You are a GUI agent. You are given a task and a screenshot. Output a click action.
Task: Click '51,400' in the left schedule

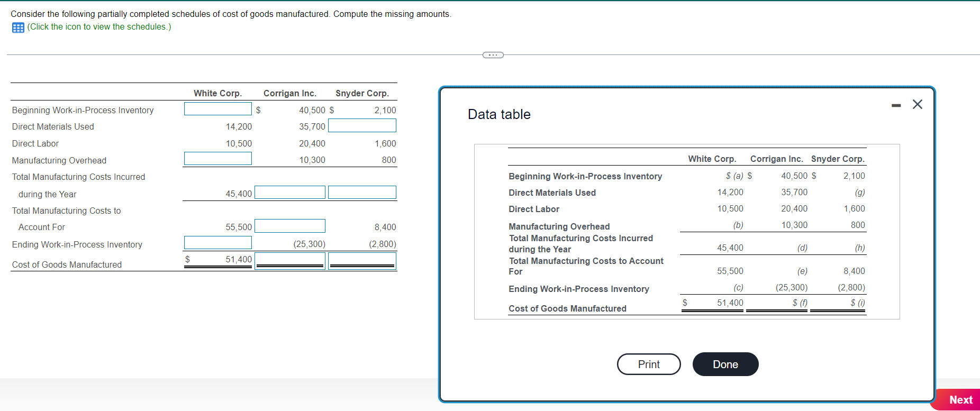click(x=239, y=260)
